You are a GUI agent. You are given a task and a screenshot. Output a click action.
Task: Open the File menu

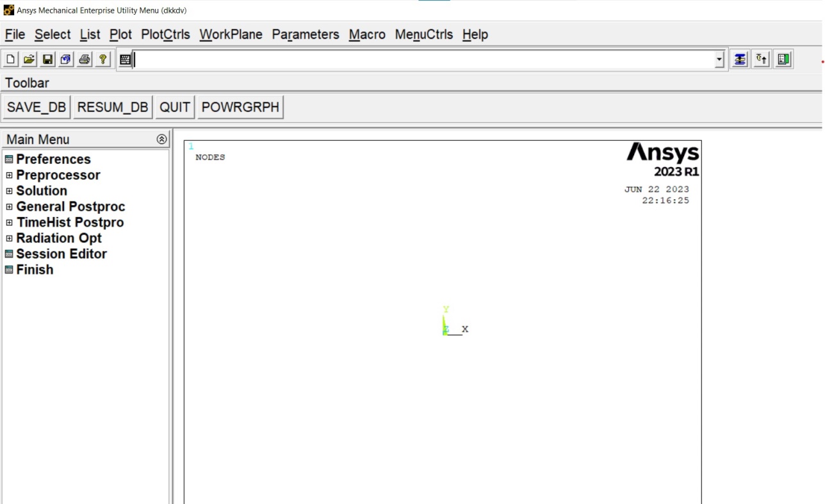pos(15,35)
